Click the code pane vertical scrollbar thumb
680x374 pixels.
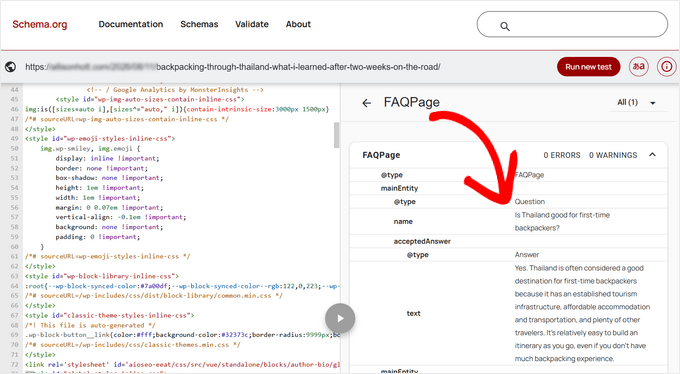[337, 135]
